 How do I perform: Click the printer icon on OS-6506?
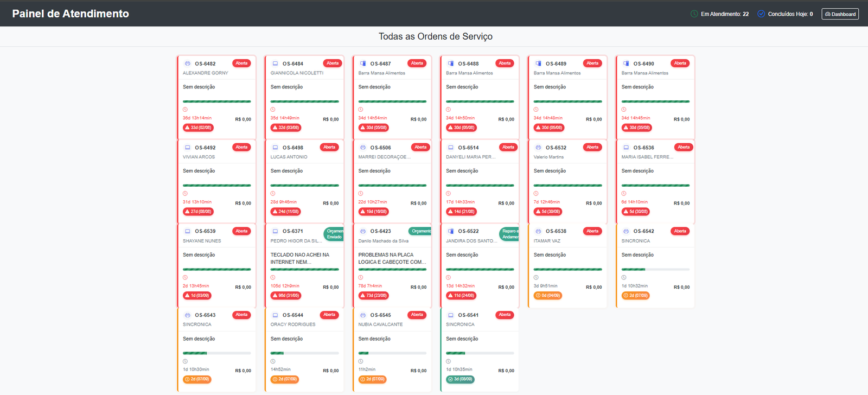pos(363,148)
